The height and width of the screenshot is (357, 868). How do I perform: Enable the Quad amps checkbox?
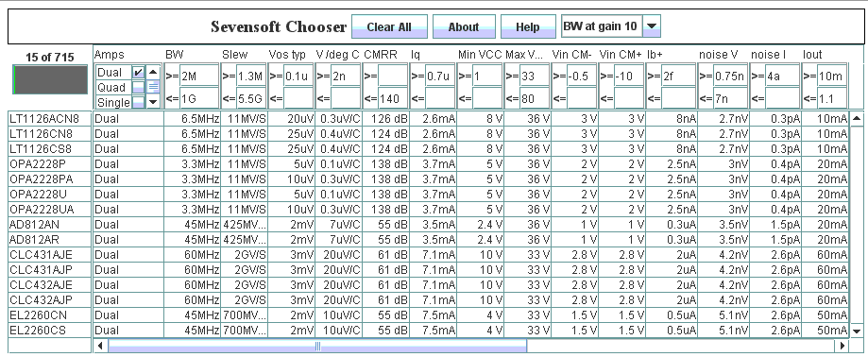click(138, 88)
